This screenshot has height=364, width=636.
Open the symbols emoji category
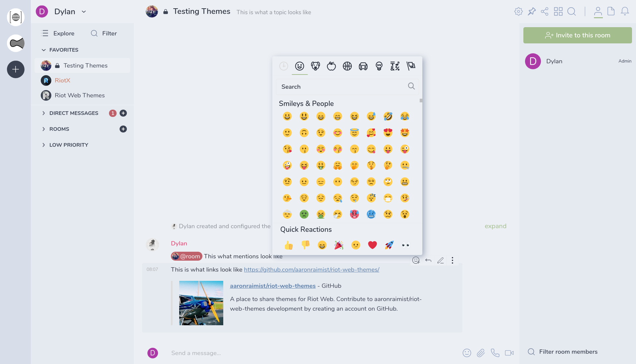[x=395, y=66]
